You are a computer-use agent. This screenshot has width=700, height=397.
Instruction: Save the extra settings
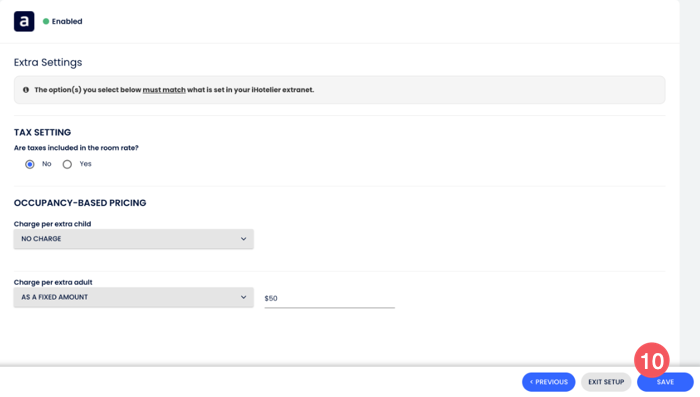(x=665, y=382)
